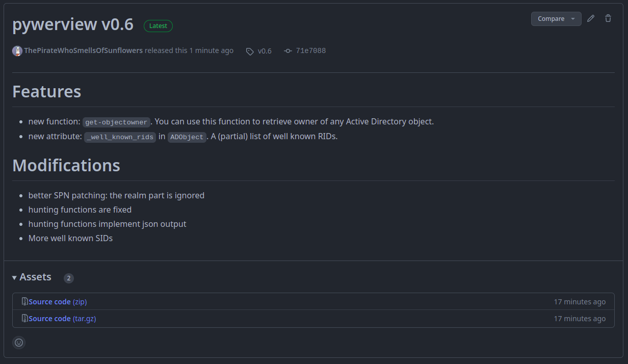Edit release with the pencil icon
Screen dimensions: 628x364
(x=591, y=18)
